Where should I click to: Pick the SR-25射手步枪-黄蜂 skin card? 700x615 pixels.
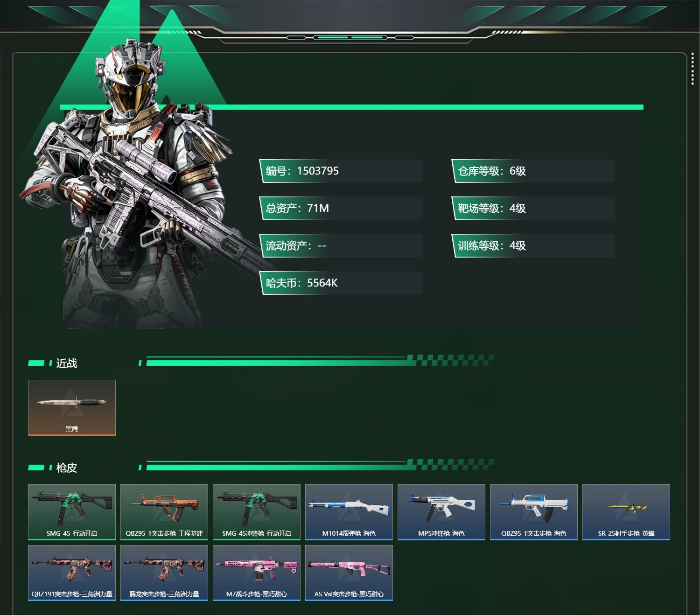(626, 512)
